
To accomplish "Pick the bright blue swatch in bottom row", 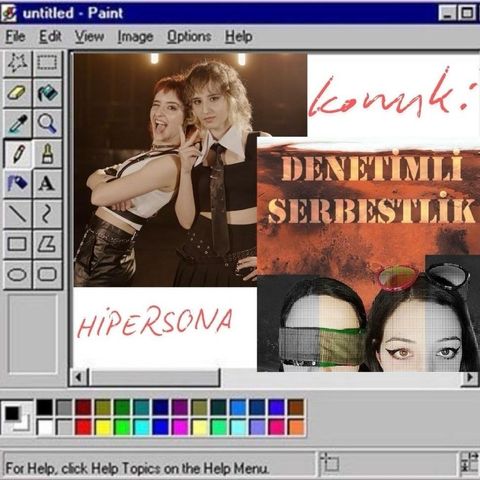I will (x=160, y=427).
